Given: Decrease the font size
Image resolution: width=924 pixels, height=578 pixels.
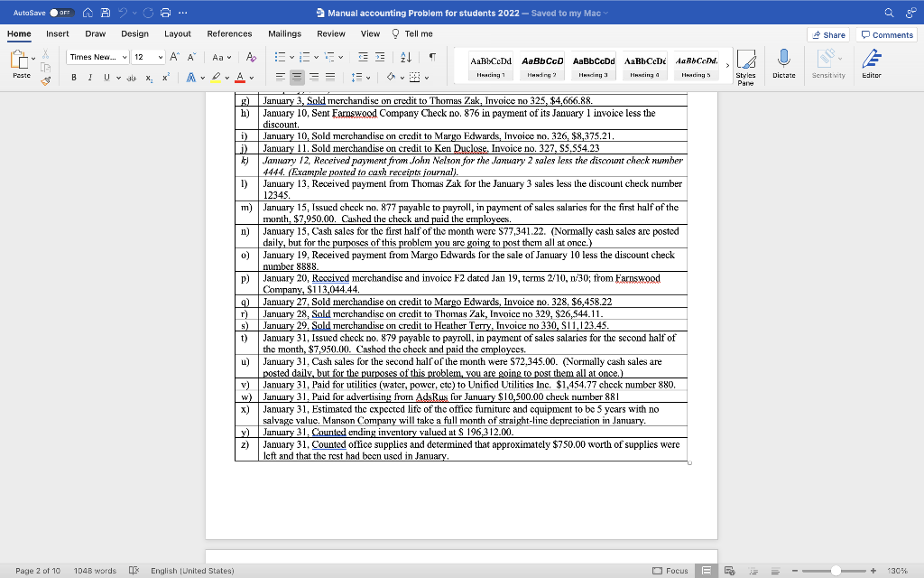Looking at the screenshot, I should [191, 57].
